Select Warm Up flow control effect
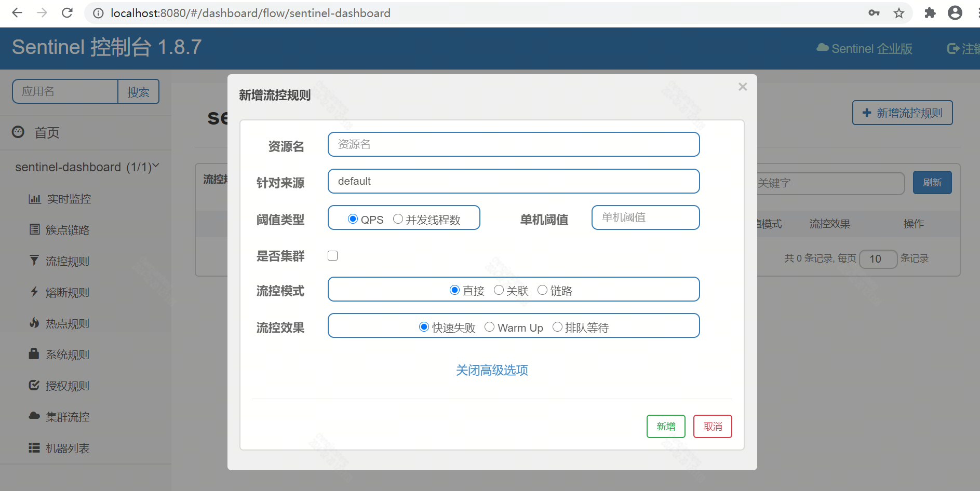980x491 pixels. [489, 326]
